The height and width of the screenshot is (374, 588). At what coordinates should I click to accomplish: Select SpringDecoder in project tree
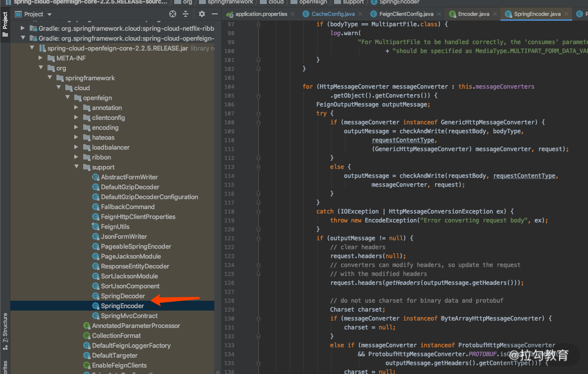123,296
